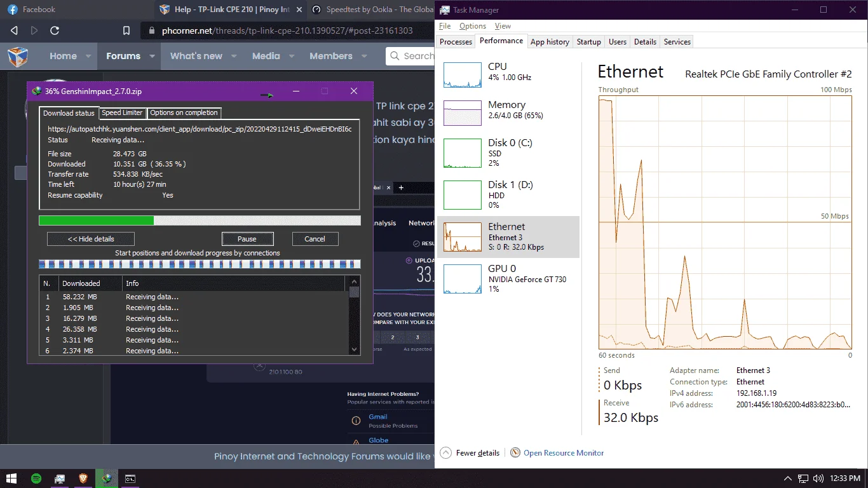This screenshot has width=868, height=488.
Task: Show hidden icons in the system tray
Action: [788, 478]
